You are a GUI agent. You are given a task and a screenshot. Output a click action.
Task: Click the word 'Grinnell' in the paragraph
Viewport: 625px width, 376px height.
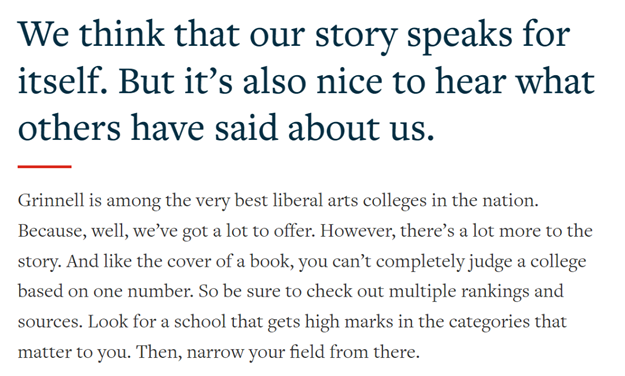click(x=51, y=201)
